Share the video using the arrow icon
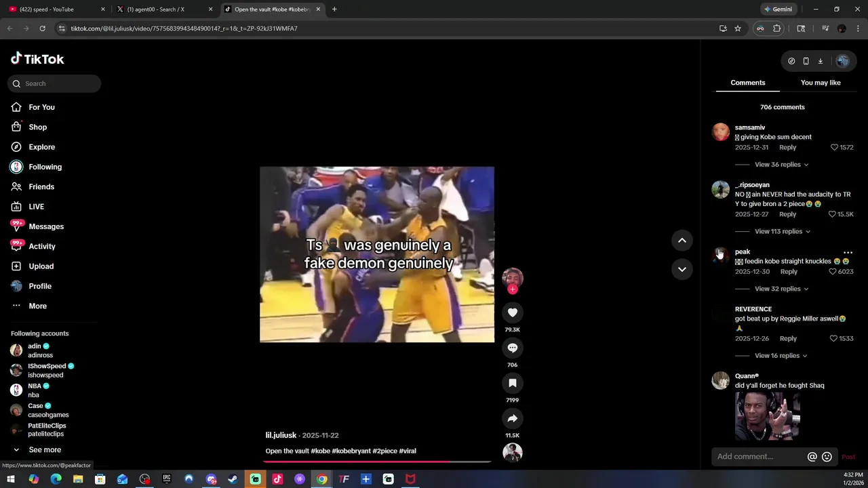This screenshot has width=868, height=488. coord(513,418)
